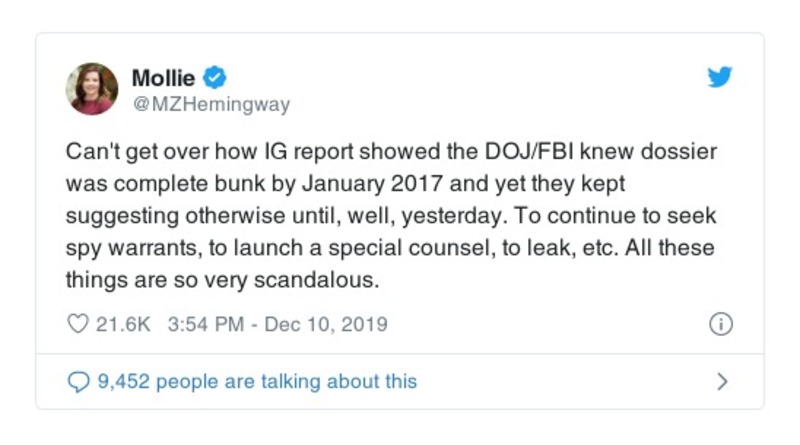Screen dimensions: 800x445
Task: Expand conversation with the right chevron arrow
Action: tap(722, 381)
